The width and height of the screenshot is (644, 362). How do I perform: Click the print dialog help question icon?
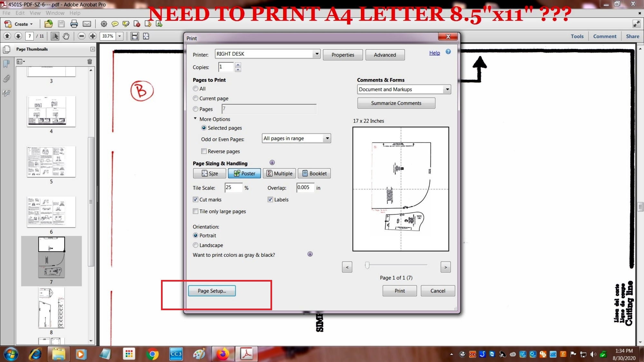click(x=448, y=52)
